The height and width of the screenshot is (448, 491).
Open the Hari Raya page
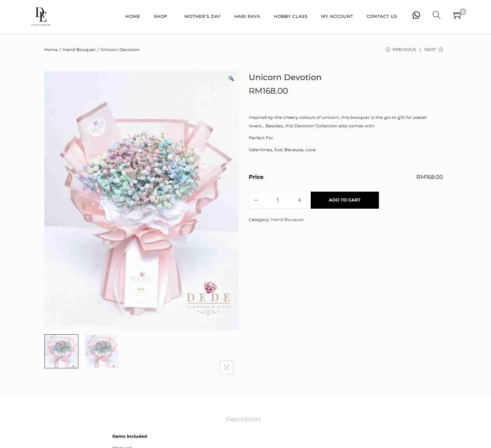pyautogui.click(x=247, y=16)
